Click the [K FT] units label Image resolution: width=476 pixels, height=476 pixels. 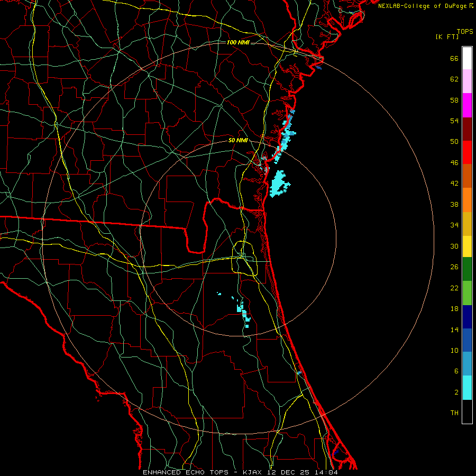pos(447,36)
